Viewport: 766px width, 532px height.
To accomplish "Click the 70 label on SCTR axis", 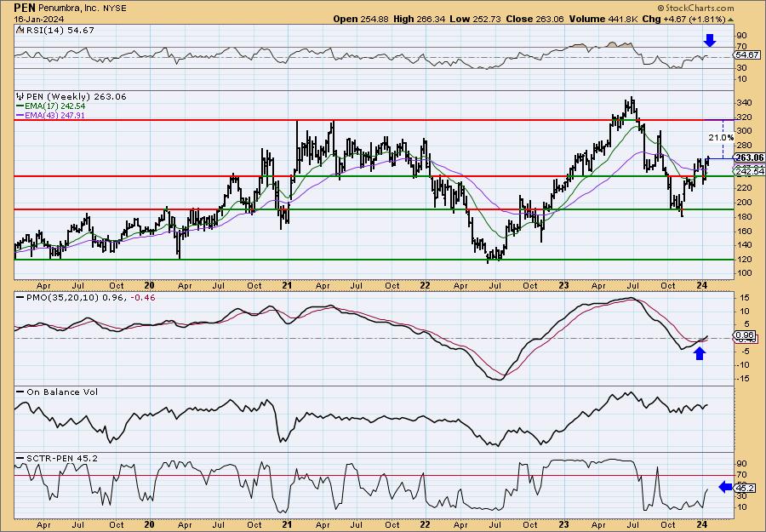I will tap(741, 474).
